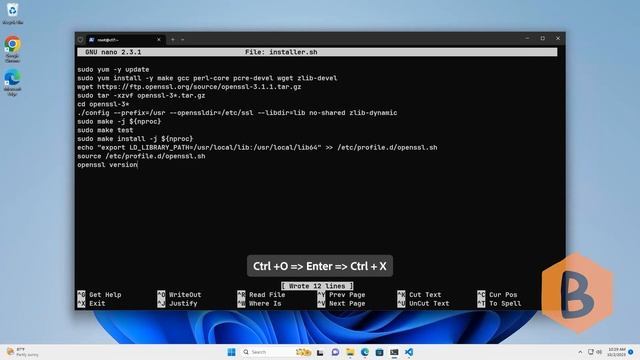Open a new terminal tab with plus
The height and width of the screenshot is (360, 640).
173,40
